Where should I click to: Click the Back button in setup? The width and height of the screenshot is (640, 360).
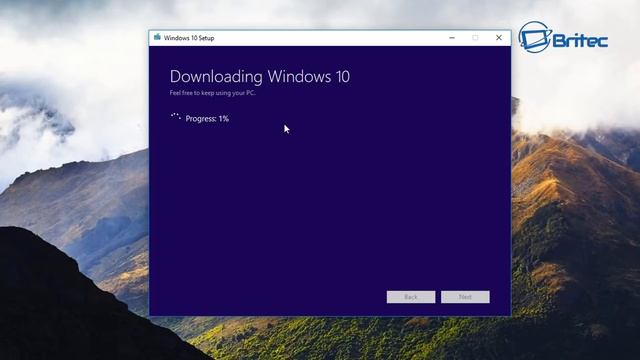411,297
